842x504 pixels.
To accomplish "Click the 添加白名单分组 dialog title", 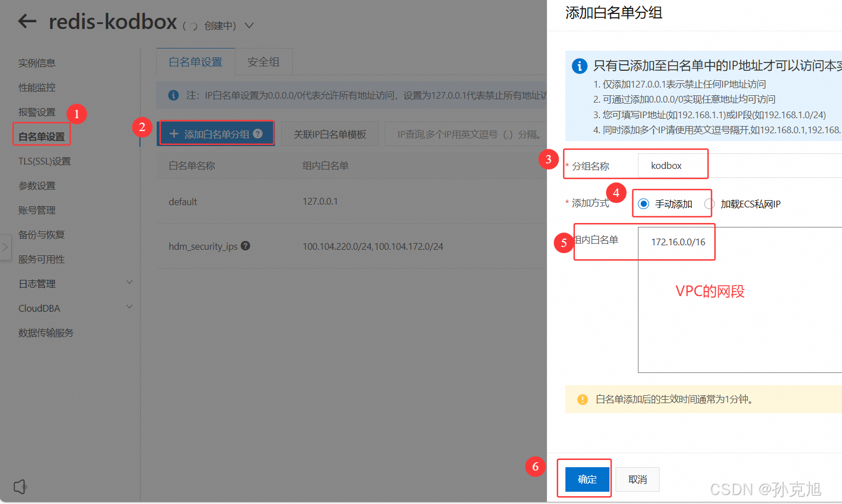I will (613, 13).
